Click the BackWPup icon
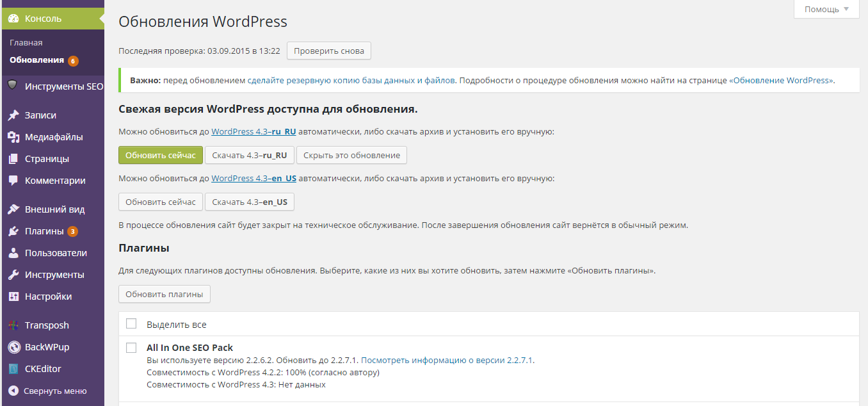The width and height of the screenshot is (868, 406). point(13,347)
